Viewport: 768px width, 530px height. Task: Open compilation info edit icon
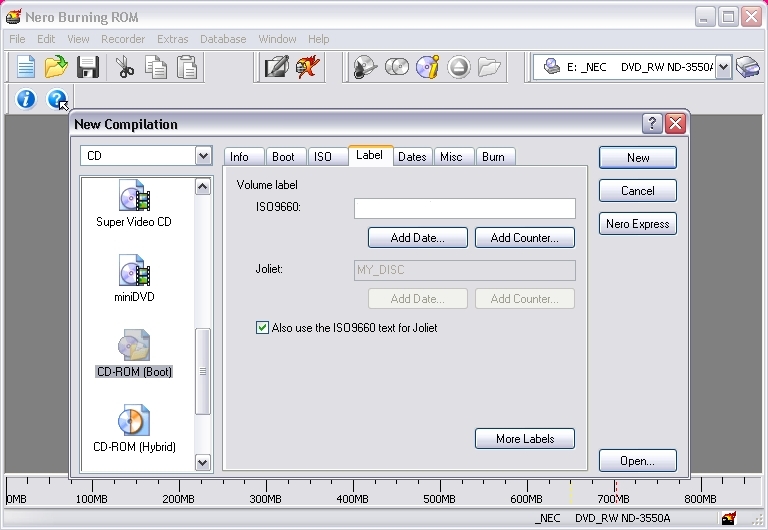(276, 67)
